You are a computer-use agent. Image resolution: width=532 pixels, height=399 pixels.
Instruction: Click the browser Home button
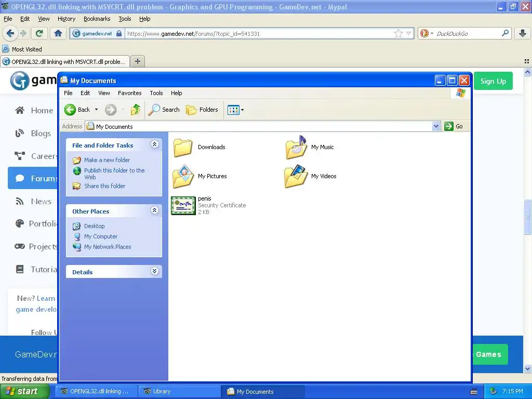pos(58,33)
